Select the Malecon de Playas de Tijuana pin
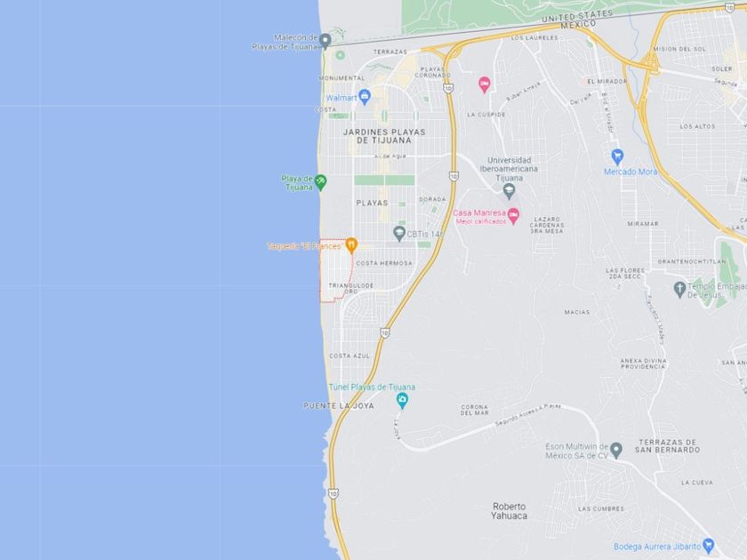This screenshot has height=560, width=747. coord(325,42)
